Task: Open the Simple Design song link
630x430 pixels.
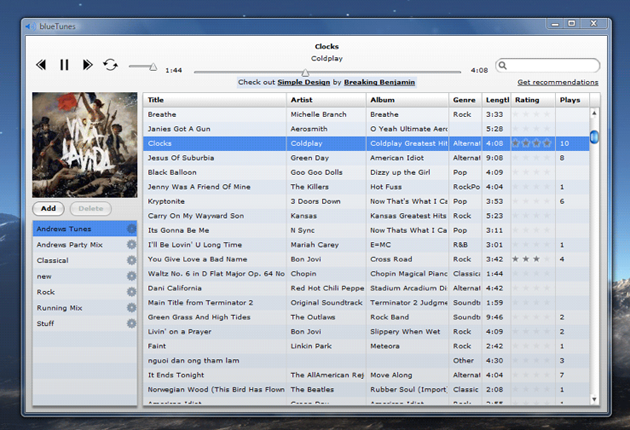Action: pos(303,82)
